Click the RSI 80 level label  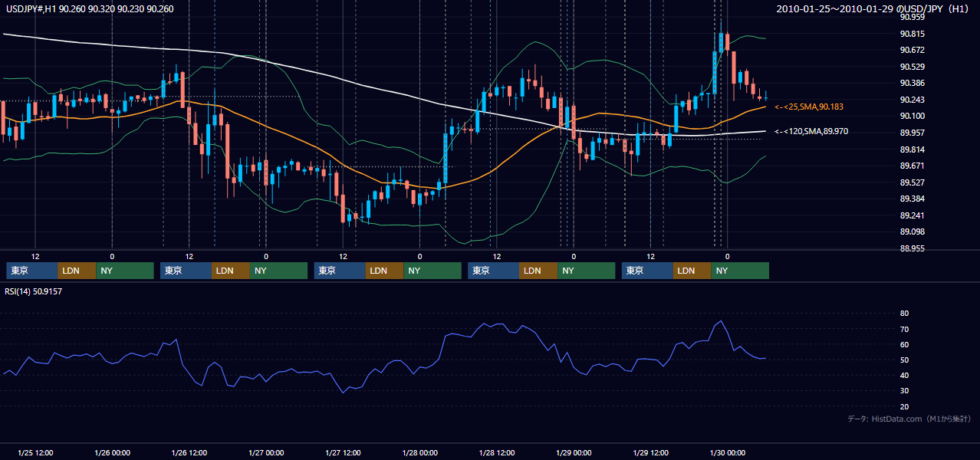click(x=904, y=314)
